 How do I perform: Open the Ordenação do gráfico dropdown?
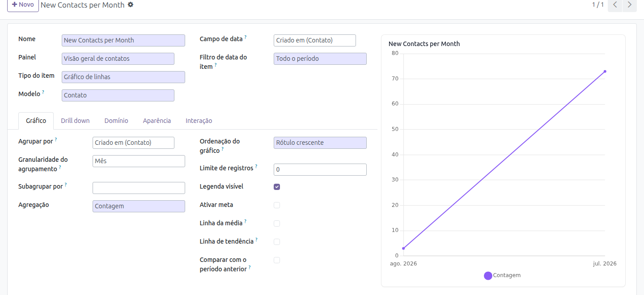(320, 143)
